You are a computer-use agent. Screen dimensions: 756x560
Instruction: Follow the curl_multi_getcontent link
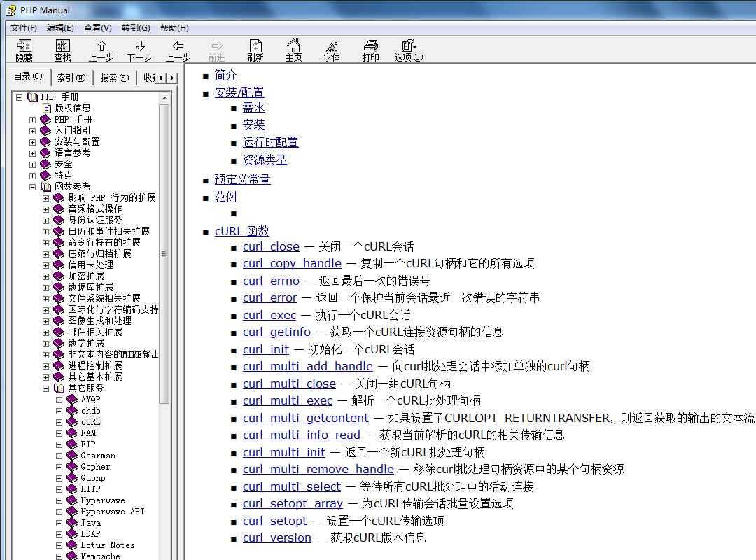306,418
